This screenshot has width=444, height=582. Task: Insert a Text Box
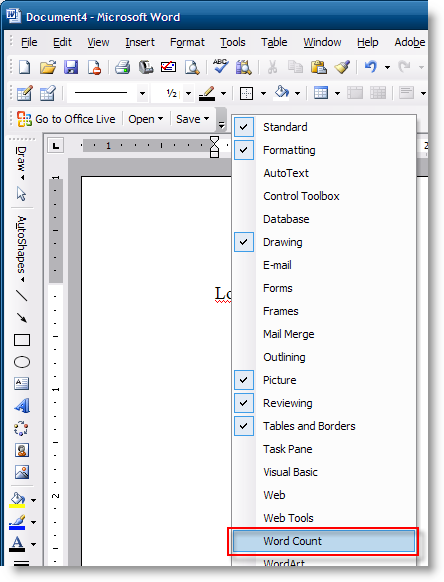(x=22, y=383)
